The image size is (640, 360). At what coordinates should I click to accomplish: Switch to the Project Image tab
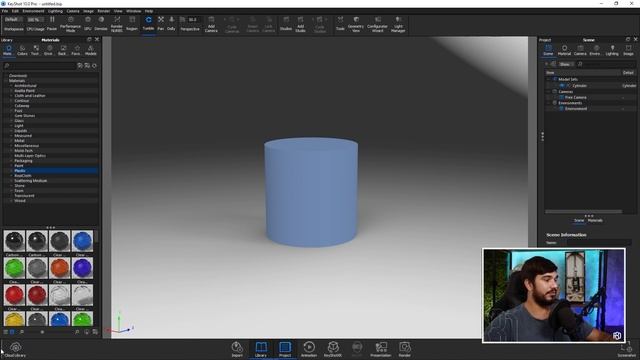[x=628, y=50]
